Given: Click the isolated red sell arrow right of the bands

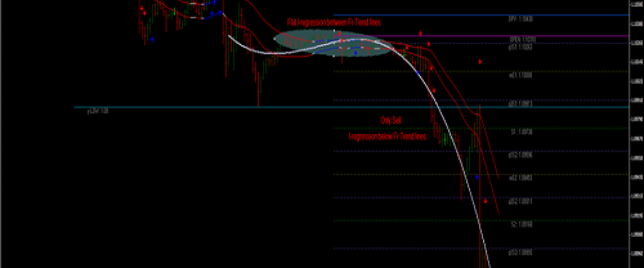Looking at the screenshot, I should pyautogui.click(x=480, y=62).
